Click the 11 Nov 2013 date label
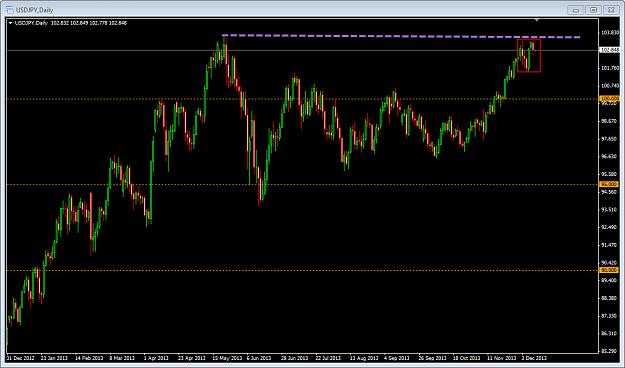This screenshot has width=625, height=368. (x=501, y=358)
